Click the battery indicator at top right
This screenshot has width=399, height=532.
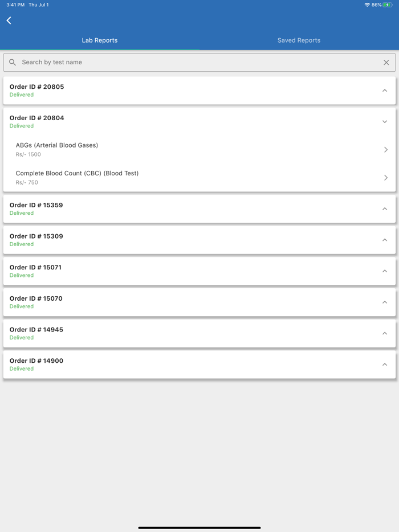click(388, 5)
